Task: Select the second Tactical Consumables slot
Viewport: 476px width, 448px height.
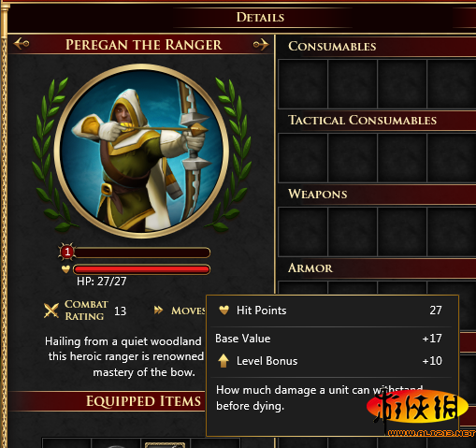Action: pos(353,158)
